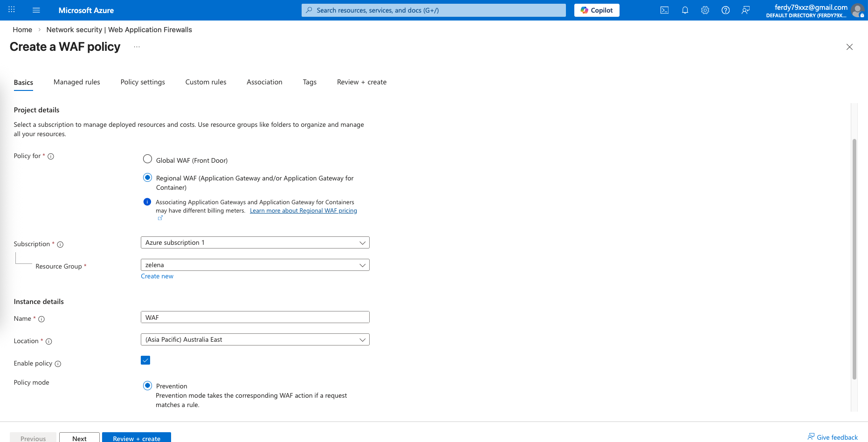Click Create new resource group link
Screen dimensions: 868x442
tap(157, 276)
